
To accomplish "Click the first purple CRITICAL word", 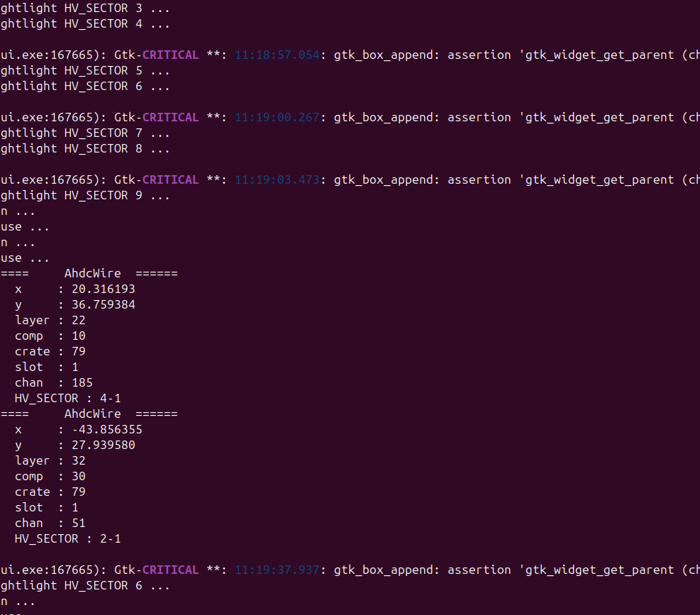I will 170,55.
